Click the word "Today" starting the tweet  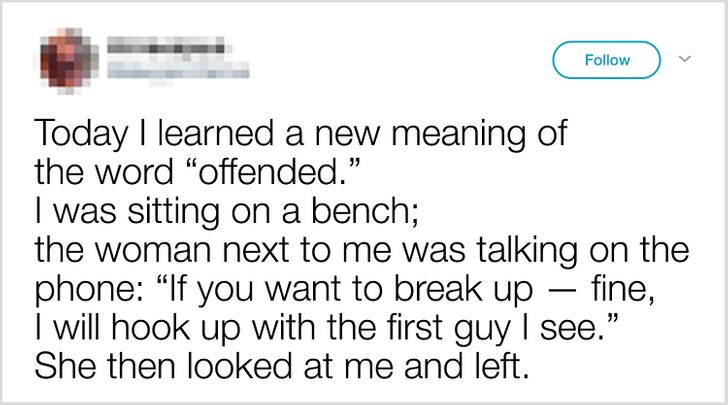(x=80, y=134)
